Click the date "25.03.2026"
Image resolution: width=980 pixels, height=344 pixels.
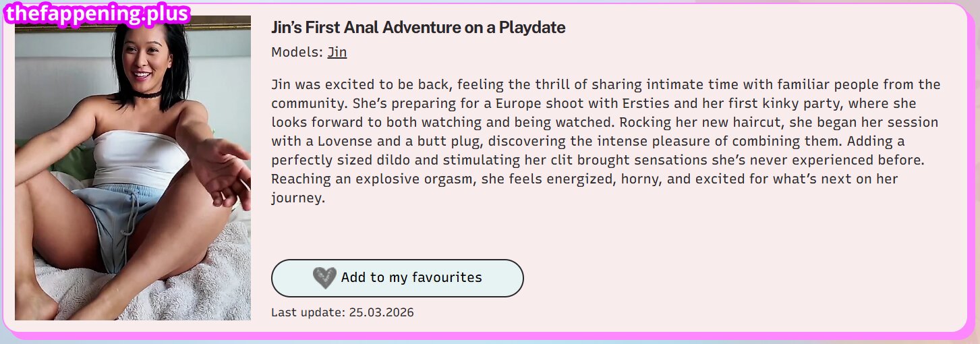coord(381,312)
